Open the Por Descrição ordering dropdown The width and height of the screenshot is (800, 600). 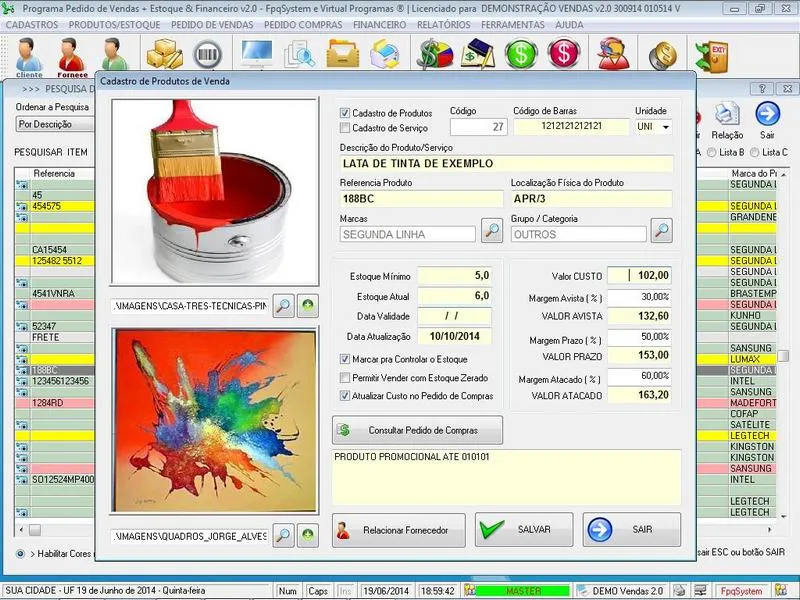tap(55, 124)
